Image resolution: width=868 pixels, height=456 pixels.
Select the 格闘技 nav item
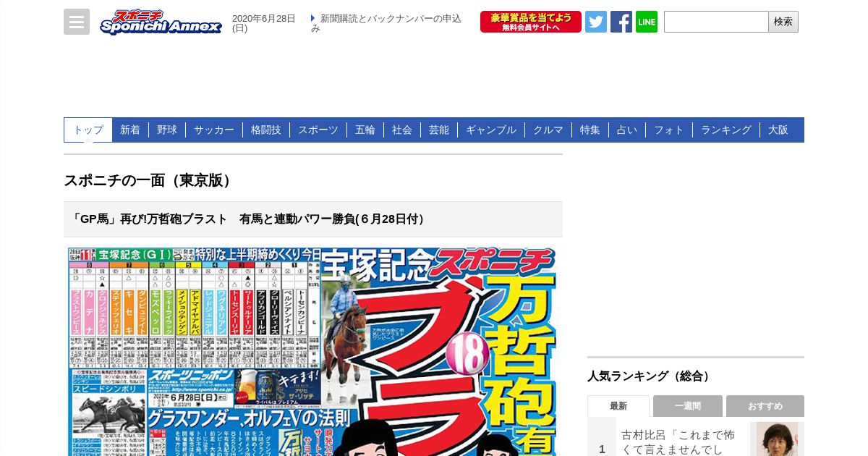click(x=266, y=130)
